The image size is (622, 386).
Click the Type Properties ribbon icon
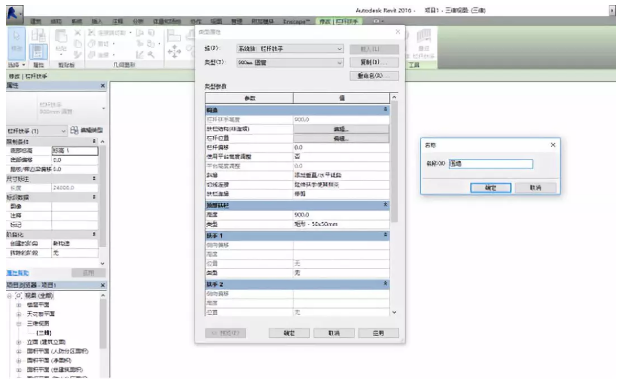click(38, 36)
